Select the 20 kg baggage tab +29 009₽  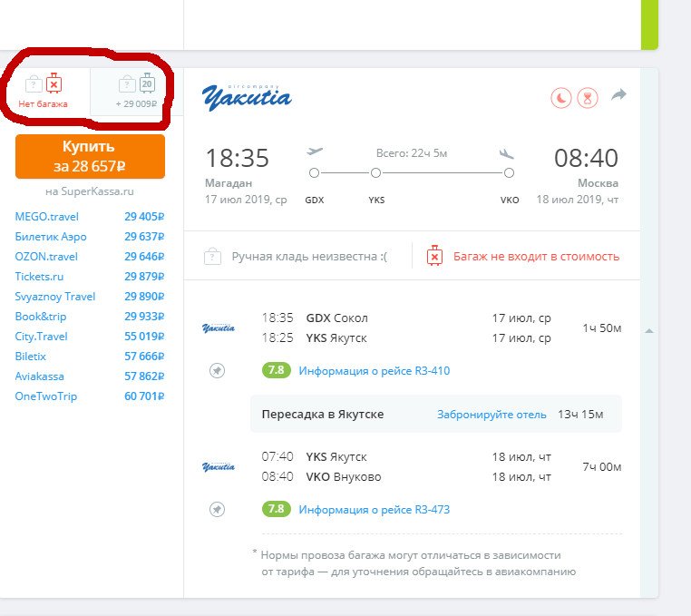[x=136, y=92]
